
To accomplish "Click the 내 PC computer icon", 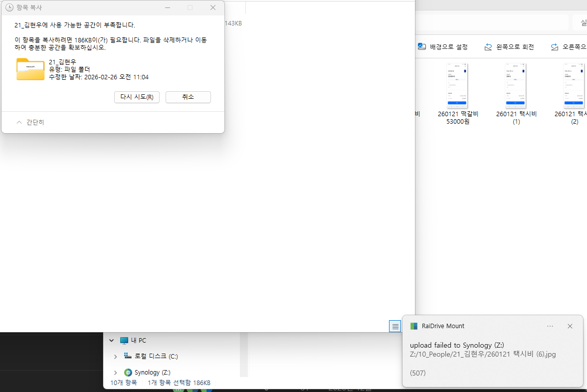I will click(x=124, y=340).
